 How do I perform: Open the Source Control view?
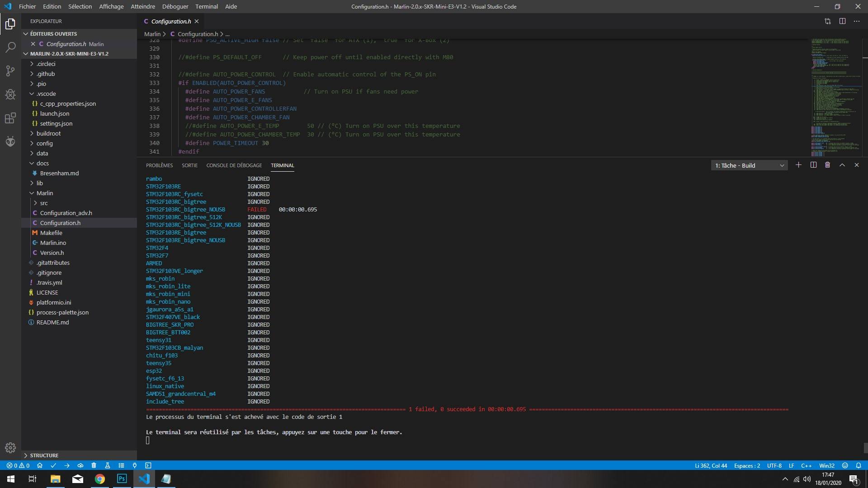pos(10,71)
